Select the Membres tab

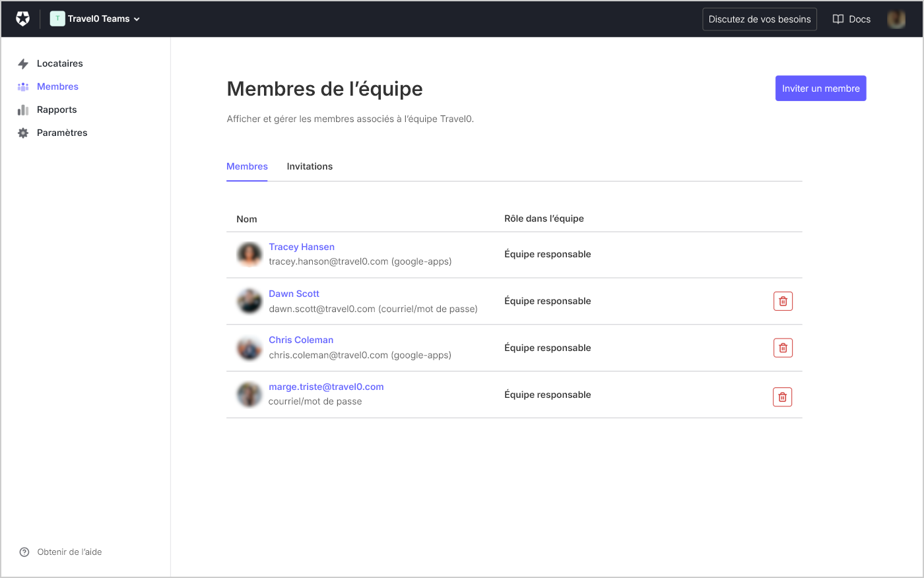[247, 166]
